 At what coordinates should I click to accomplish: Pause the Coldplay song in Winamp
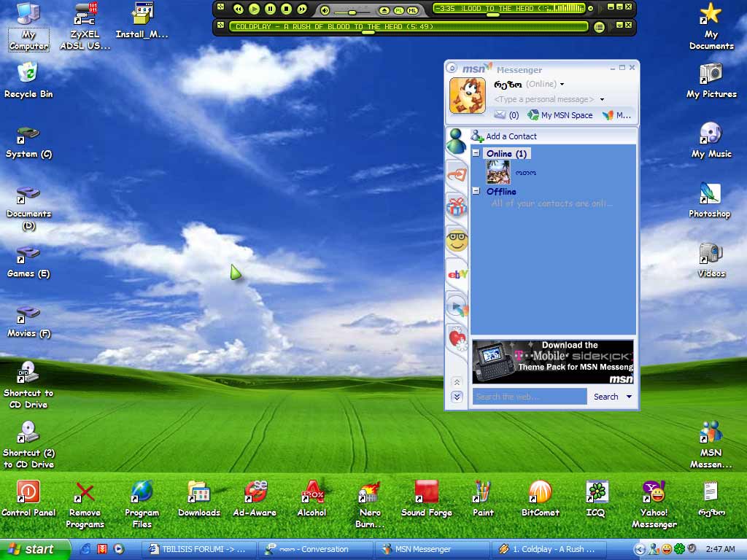[270, 9]
